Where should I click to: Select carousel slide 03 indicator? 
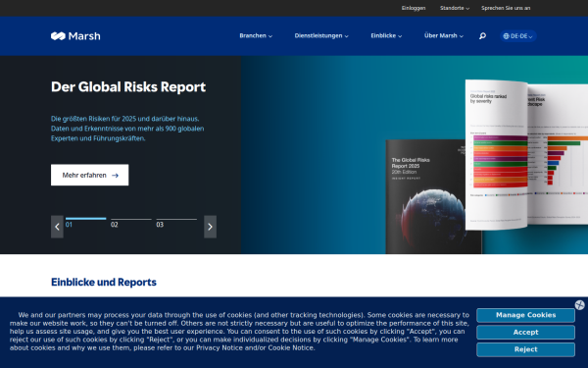[176, 223]
